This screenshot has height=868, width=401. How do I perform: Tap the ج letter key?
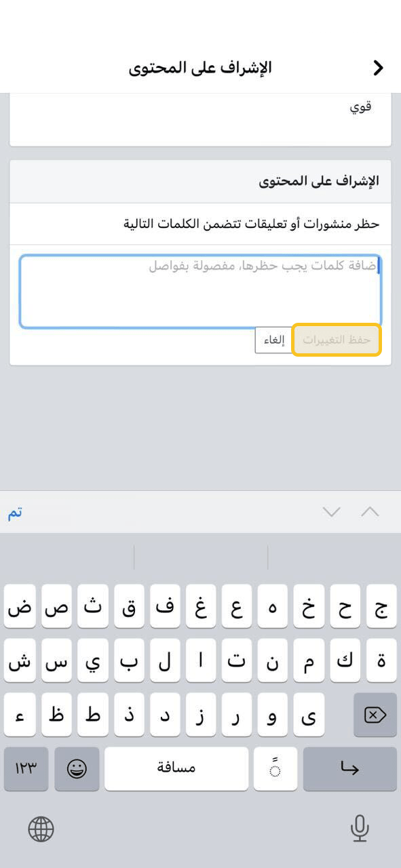pos(381,606)
